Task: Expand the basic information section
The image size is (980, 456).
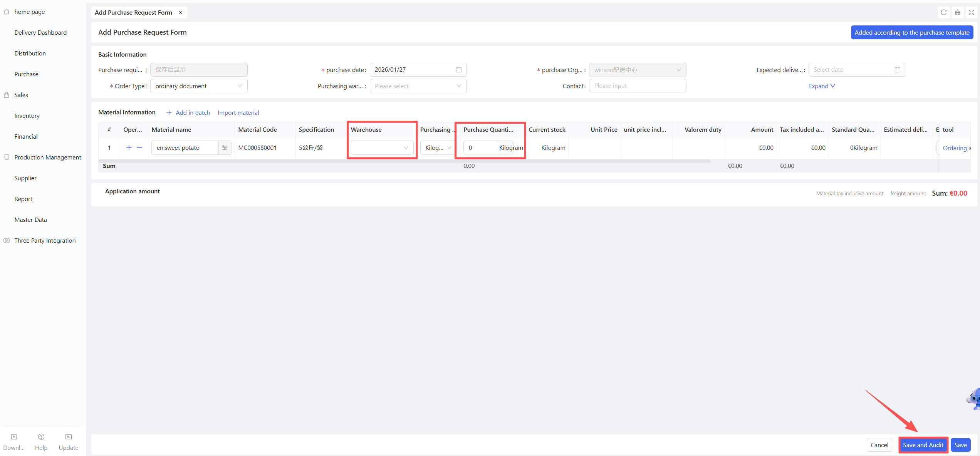Action: [x=822, y=86]
